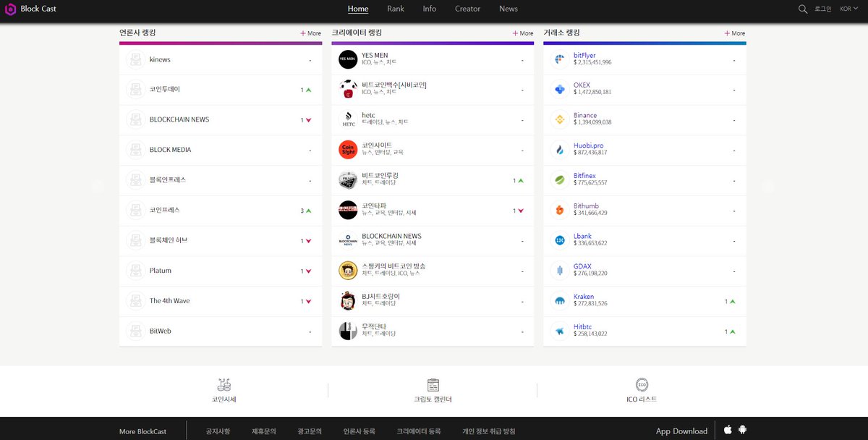Select the 코인프레스 row

pos(221,210)
